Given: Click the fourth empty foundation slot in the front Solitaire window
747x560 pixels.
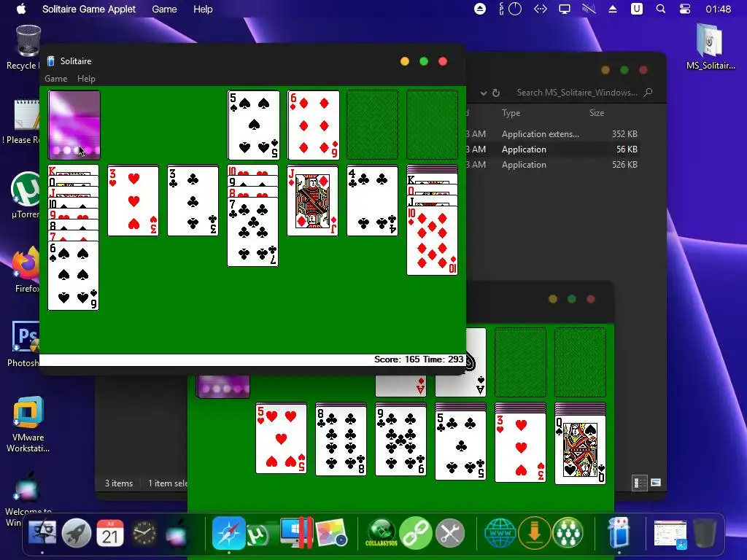Looking at the screenshot, I should pyautogui.click(x=432, y=125).
